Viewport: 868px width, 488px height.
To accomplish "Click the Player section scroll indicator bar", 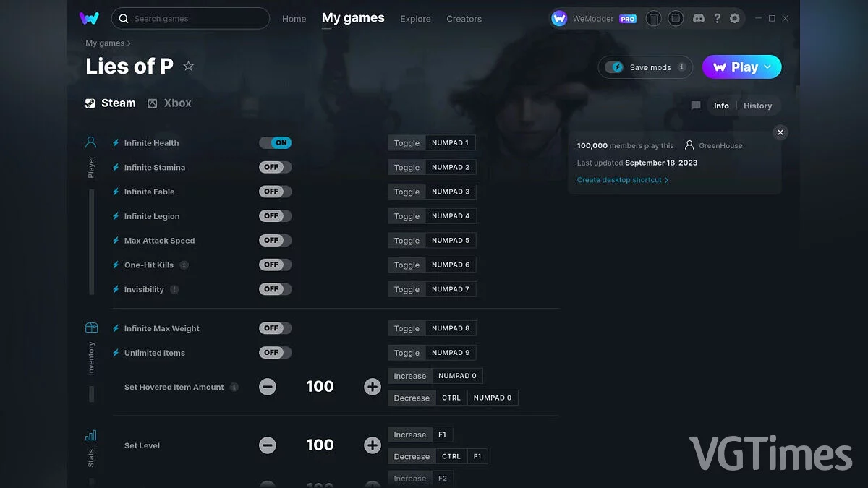I will click(91, 241).
